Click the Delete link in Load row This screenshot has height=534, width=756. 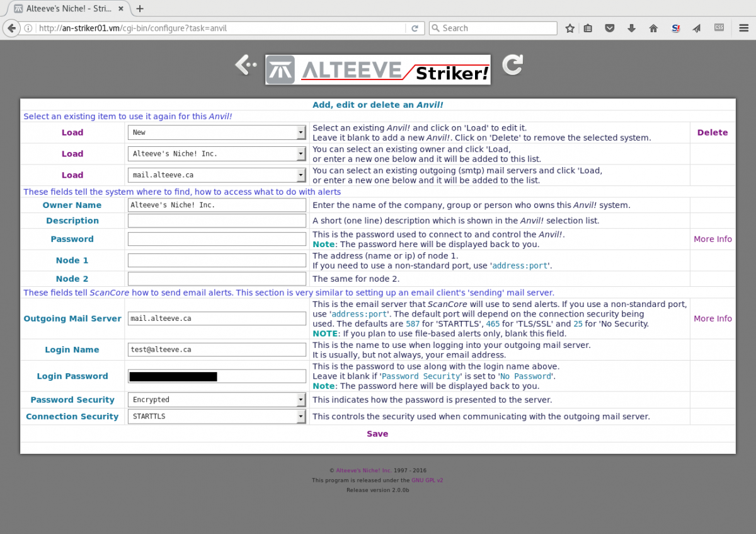pyautogui.click(x=712, y=132)
